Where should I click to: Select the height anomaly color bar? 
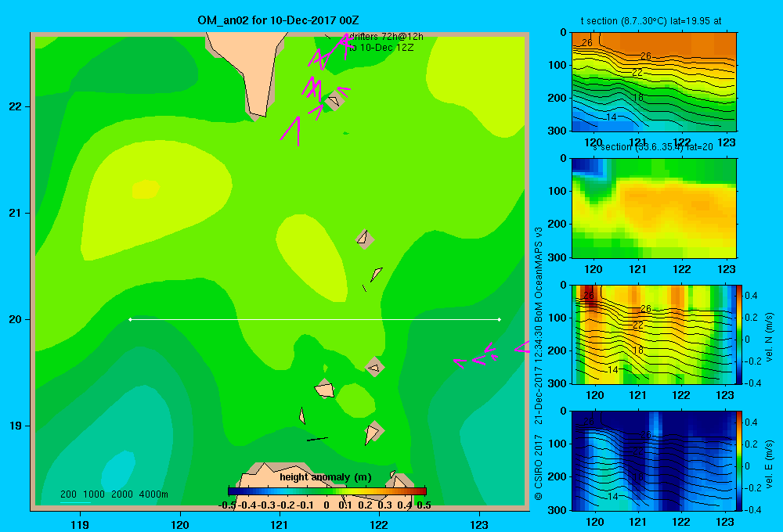click(327, 491)
